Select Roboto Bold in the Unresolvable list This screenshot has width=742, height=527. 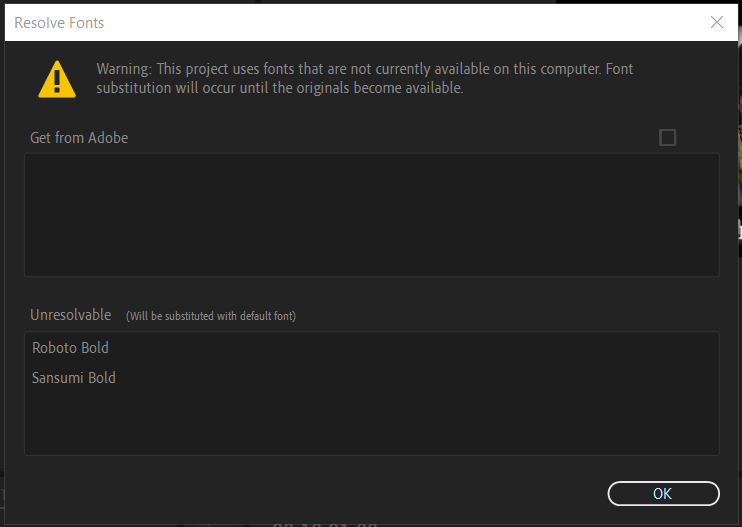pyautogui.click(x=70, y=348)
